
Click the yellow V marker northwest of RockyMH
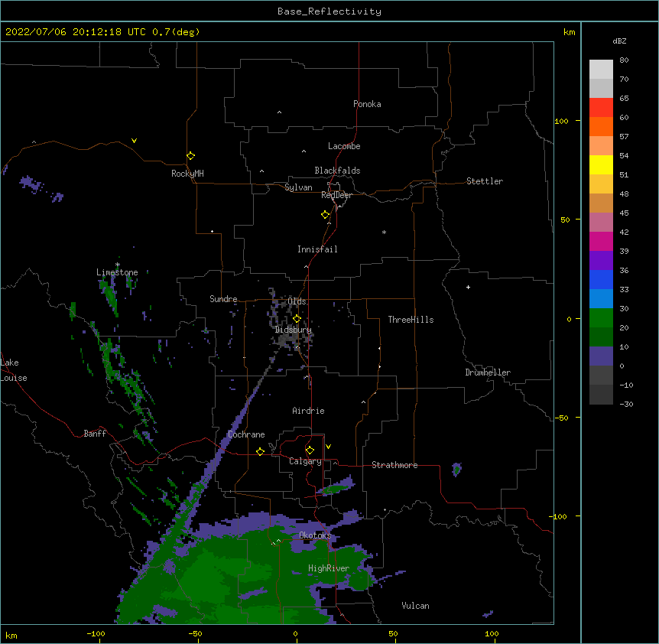pos(134,141)
